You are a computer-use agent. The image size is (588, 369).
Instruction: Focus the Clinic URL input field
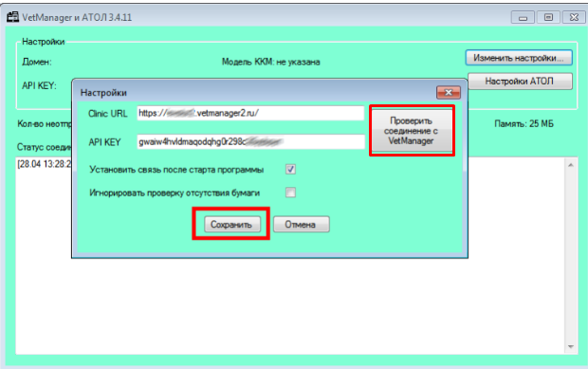[x=250, y=113]
